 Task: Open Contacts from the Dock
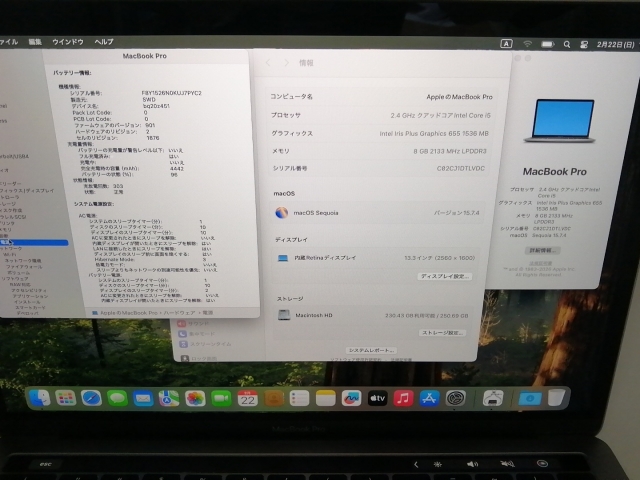pyautogui.click(x=273, y=398)
